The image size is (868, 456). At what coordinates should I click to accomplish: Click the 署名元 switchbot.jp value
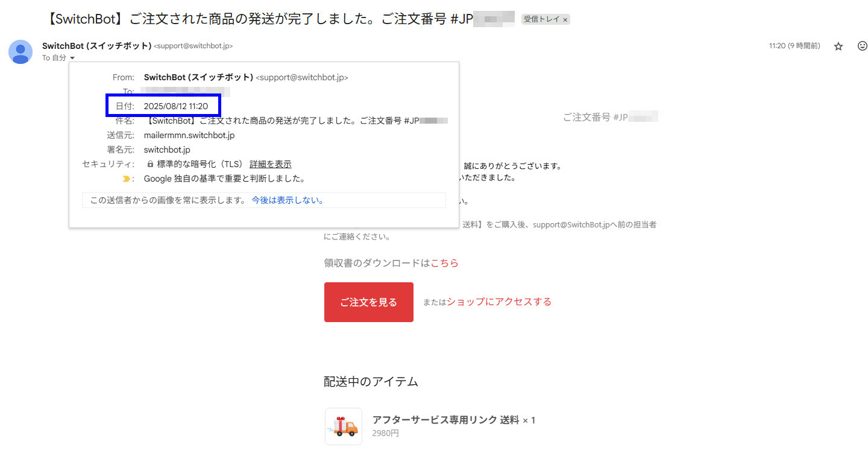click(x=167, y=150)
